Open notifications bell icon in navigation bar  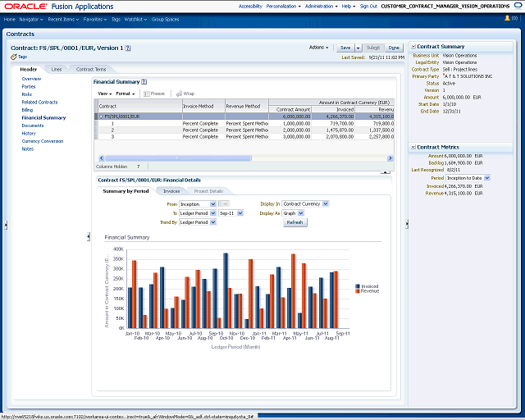tap(507, 18)
